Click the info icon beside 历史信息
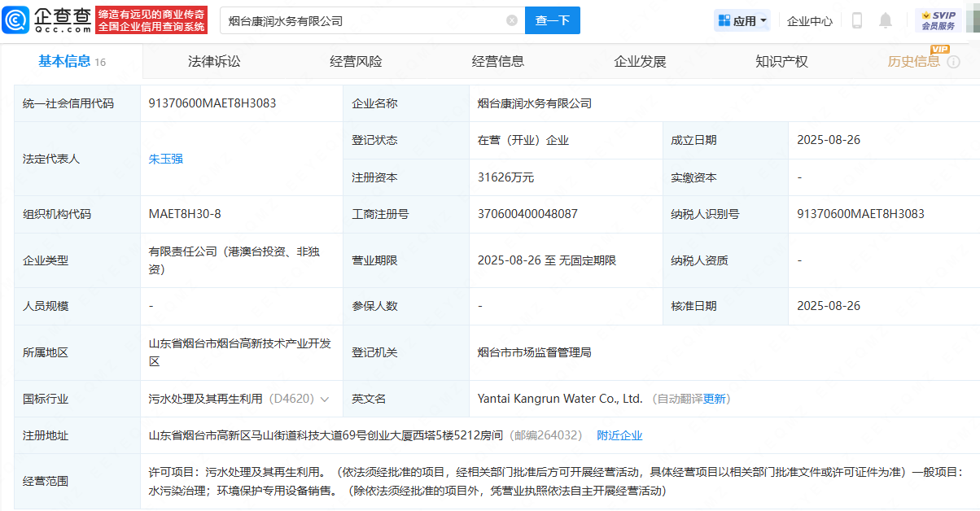The image size is (980, 511). coord(953,62)
